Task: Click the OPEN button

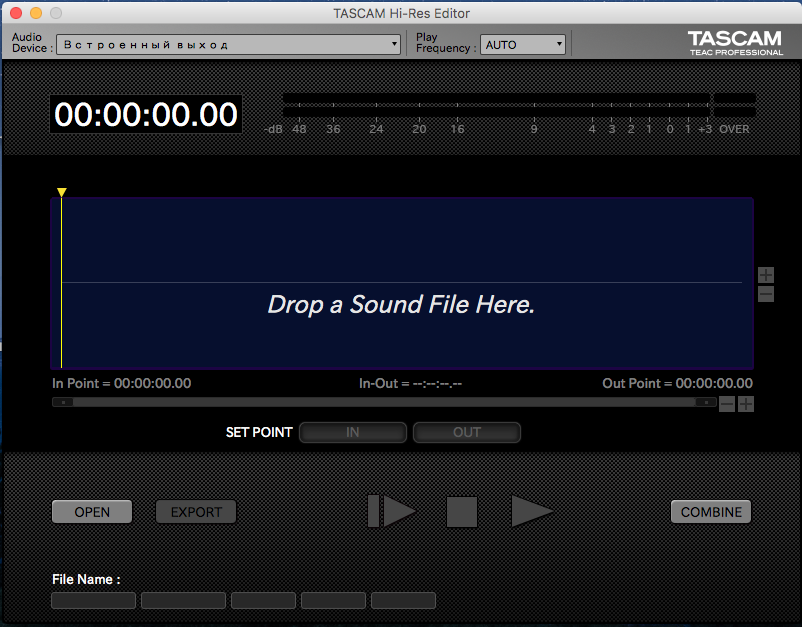Action: click(x=92, y=512)
